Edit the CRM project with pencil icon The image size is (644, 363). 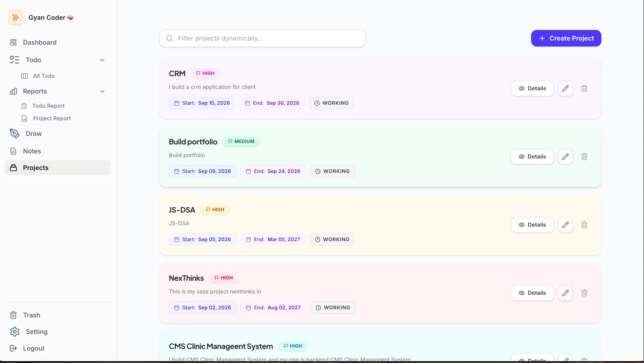coord(565,88)
